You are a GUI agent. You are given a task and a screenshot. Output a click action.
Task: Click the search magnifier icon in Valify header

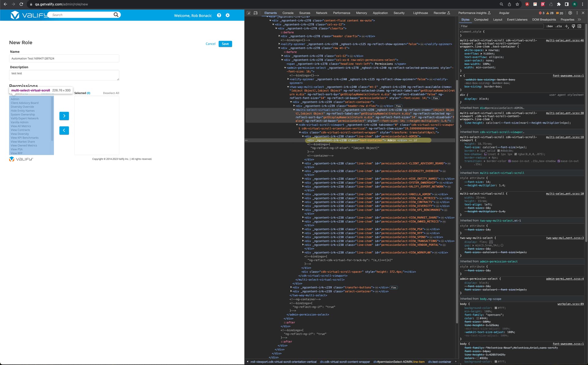click(116, 15)
